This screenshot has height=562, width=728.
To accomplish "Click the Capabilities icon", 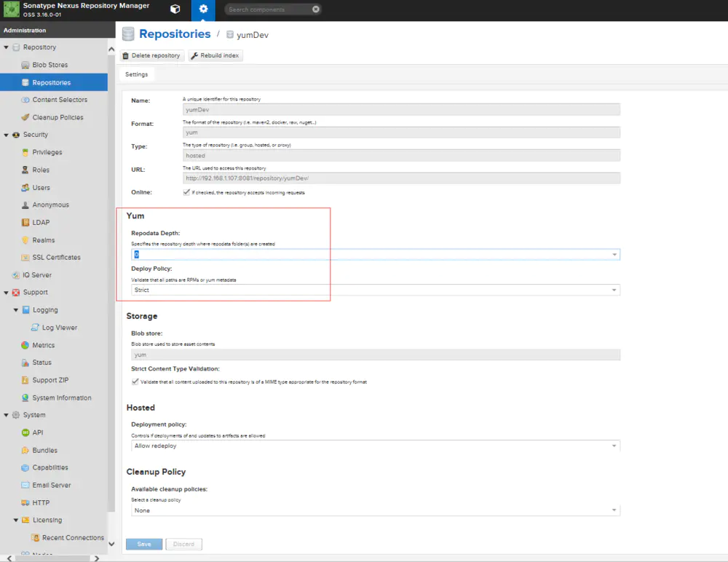I will [25, 467].
